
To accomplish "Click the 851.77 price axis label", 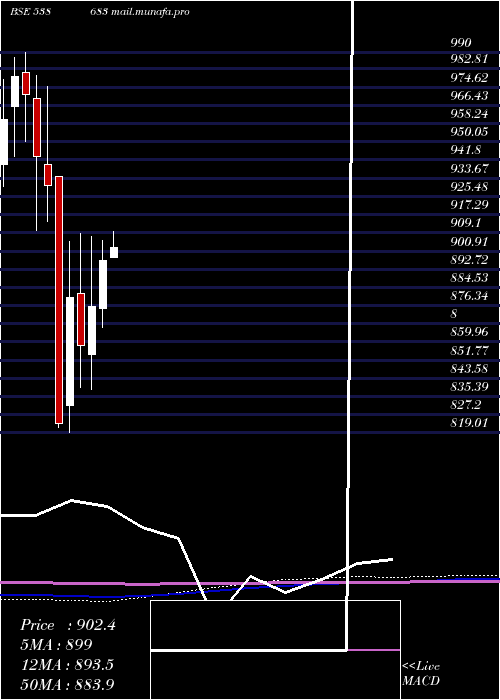I will pos(469,350).
